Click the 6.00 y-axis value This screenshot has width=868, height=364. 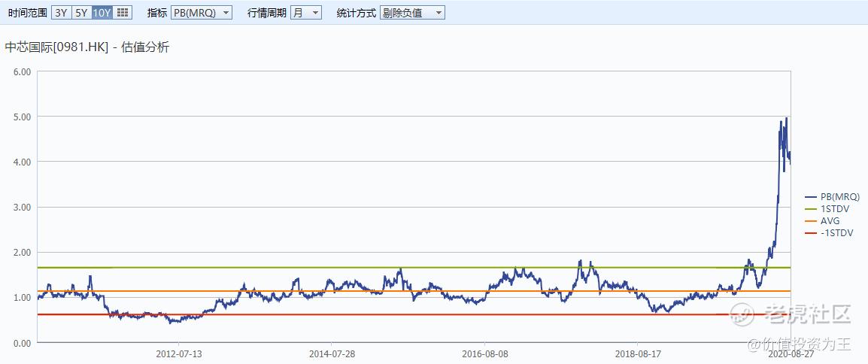[x=22, y=71]
